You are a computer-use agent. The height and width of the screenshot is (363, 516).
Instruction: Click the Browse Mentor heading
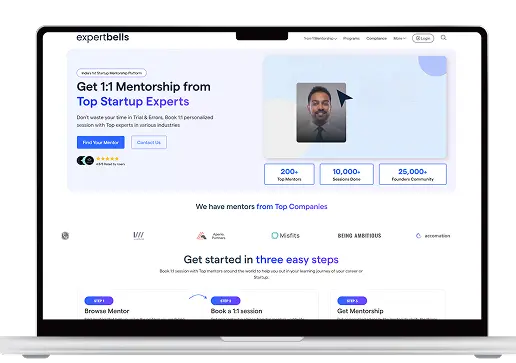pyautogui.click(x=107, y=311)
